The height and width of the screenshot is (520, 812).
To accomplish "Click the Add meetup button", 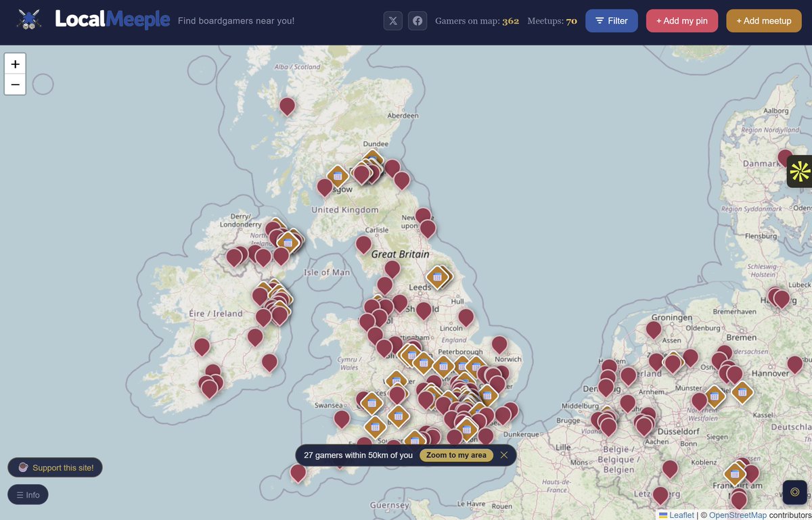I will pos(764,21).
